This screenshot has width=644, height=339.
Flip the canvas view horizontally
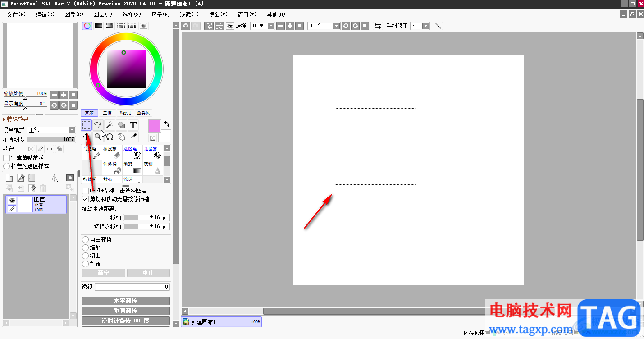(x=378, y=26)
